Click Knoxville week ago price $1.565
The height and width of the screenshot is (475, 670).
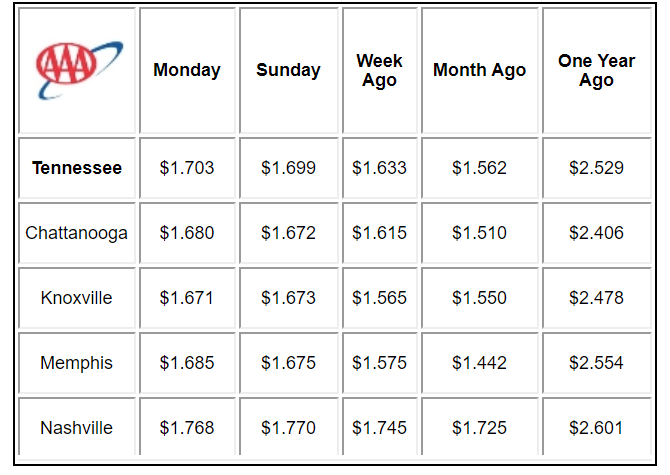379,298
